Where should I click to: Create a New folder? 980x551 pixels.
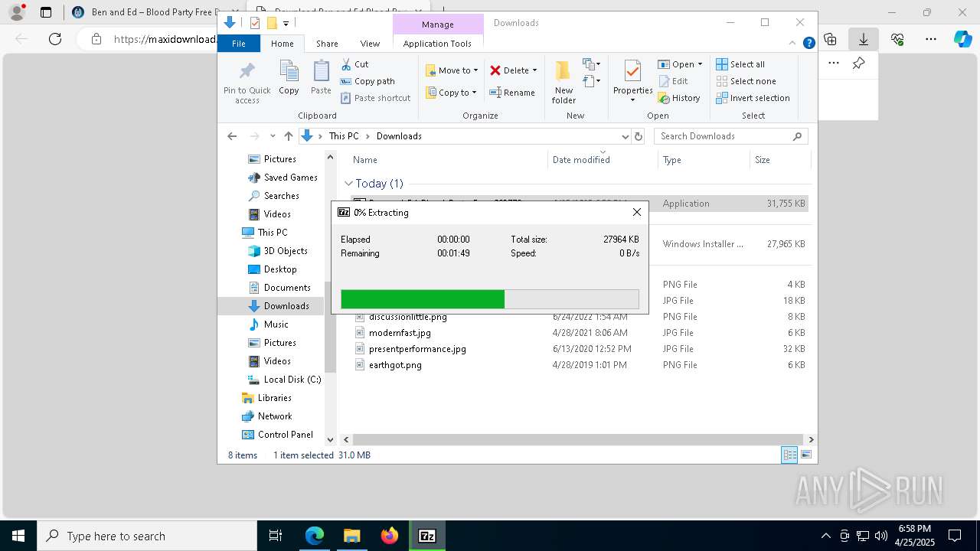pos(563,81)
